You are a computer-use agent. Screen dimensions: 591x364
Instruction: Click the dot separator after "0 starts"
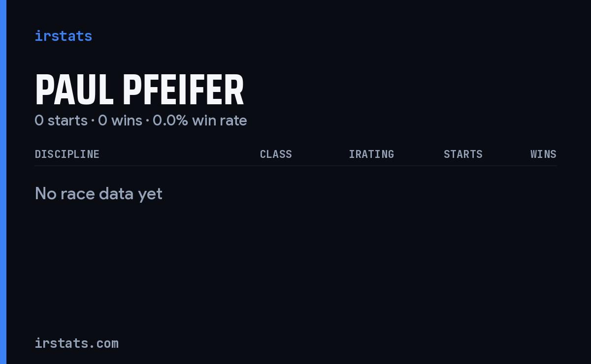[x=93, y=121]
